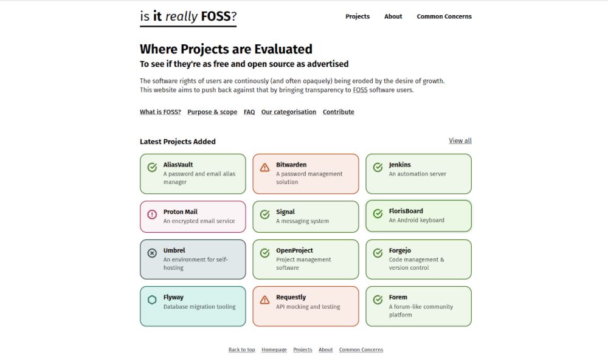Viewport: 608px width, 364px height.
Task: Click the red exclamation icon on Proton Mail
Action: [152, 215]
